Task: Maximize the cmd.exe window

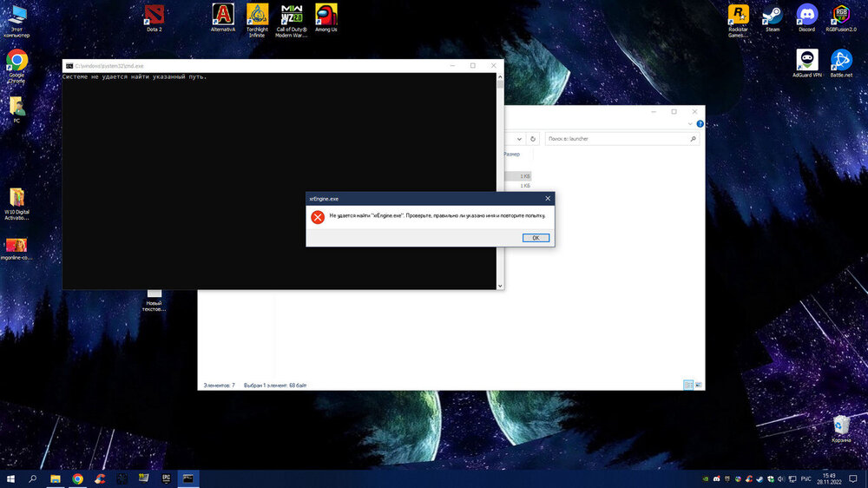Action: pos(473,65)
